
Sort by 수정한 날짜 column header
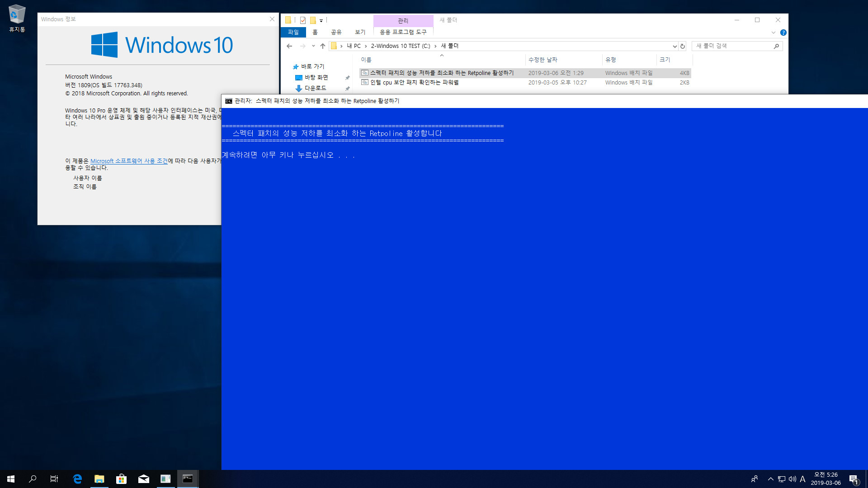564,60
